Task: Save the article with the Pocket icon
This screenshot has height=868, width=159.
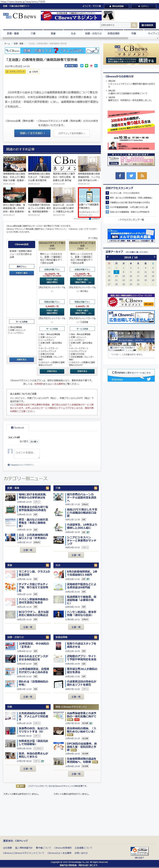Action: tap(91, 66)
